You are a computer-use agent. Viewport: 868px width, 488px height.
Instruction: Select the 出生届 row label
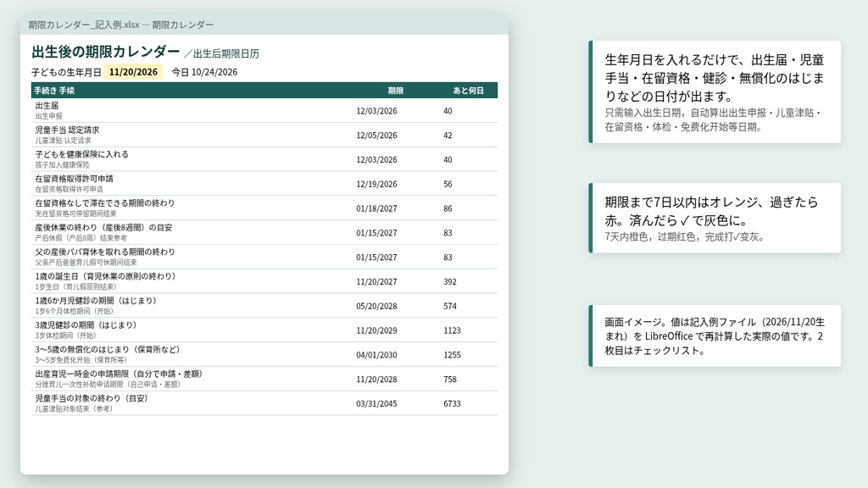(x=47, y=106)
